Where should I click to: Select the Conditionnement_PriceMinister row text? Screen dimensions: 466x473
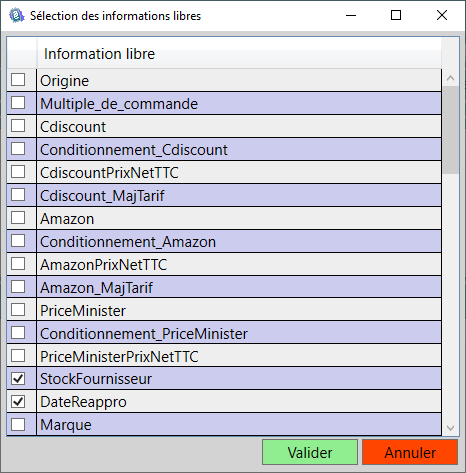tap(144, 334)
